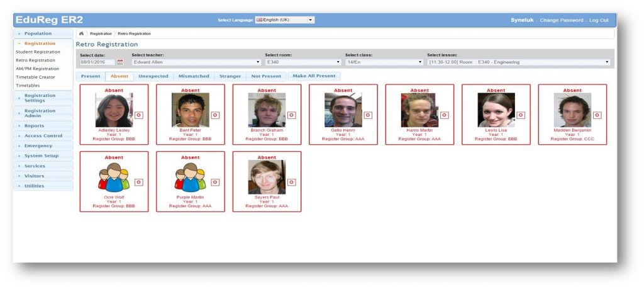The height and width of the screenshot is (289, 644).
Task: Toggle attendance marker for Bant Peter
Action: [215, 115]
